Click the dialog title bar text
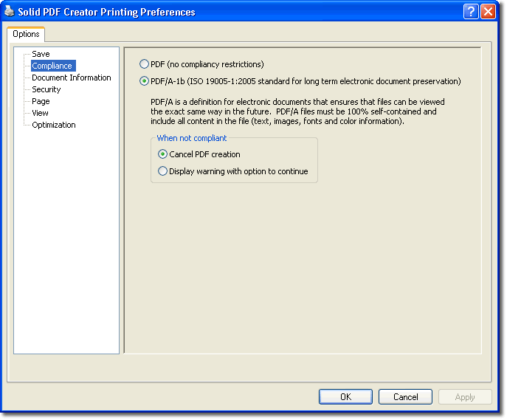507x420 pixels. click(106, 12)
